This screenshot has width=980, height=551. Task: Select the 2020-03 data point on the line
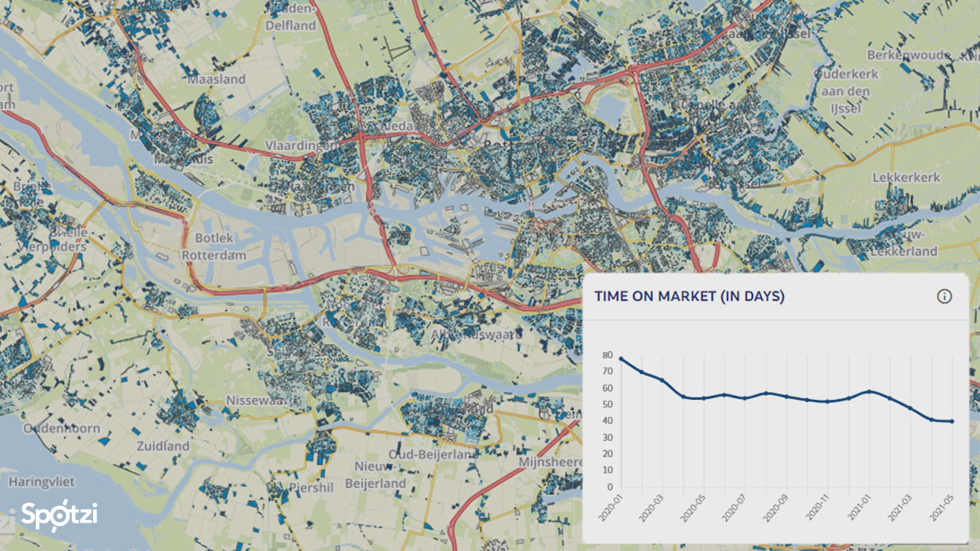click(662, 380)
